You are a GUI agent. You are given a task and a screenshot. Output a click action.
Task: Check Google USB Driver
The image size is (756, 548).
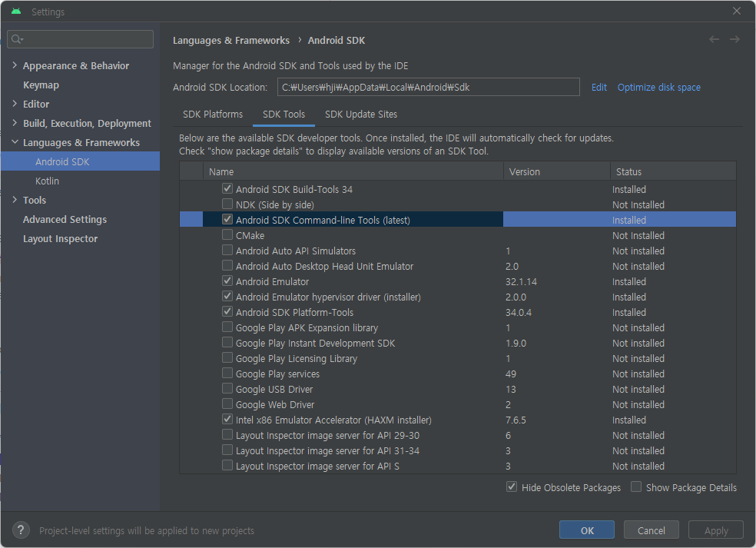tap(227, 389)
